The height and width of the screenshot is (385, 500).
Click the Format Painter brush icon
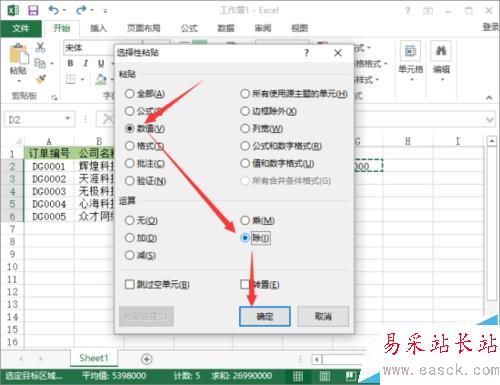tap(40, 79)
